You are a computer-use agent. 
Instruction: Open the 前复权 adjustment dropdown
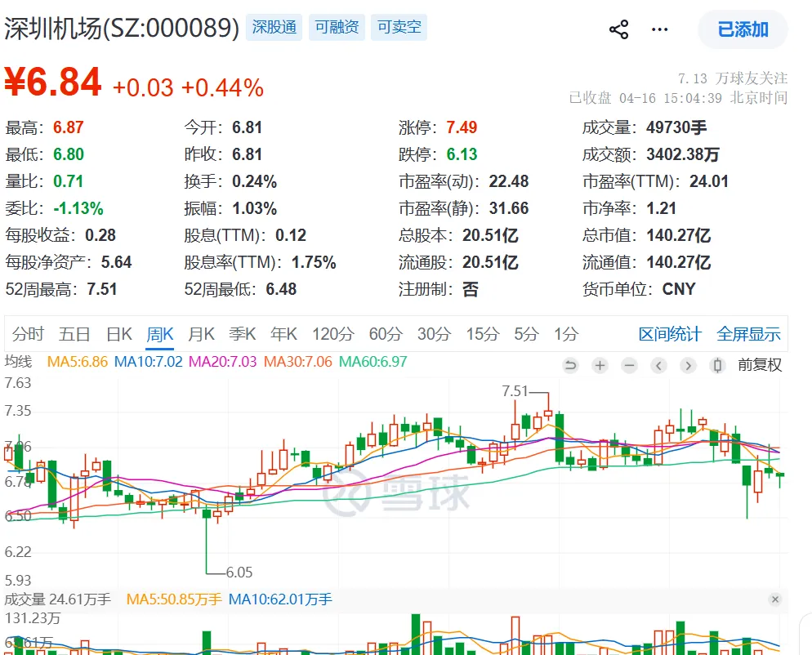pyautogui.click(x=760, y=365)
